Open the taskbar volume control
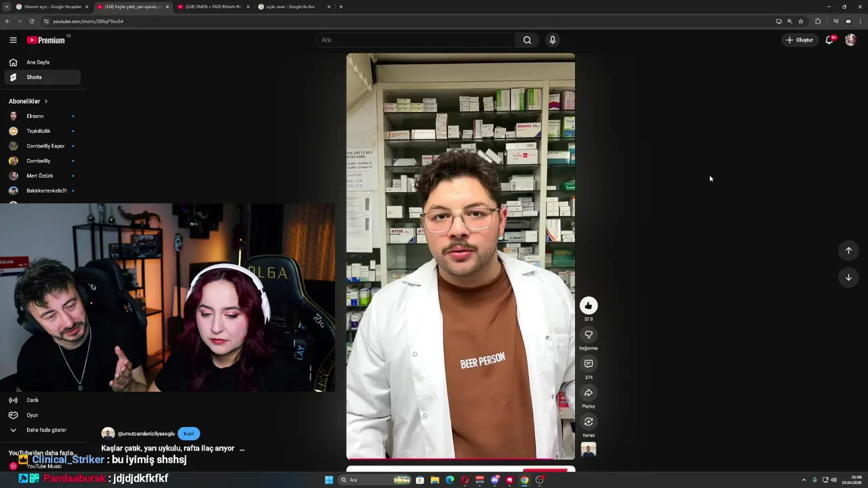This screenshot has height=488, width=868. 833,480
